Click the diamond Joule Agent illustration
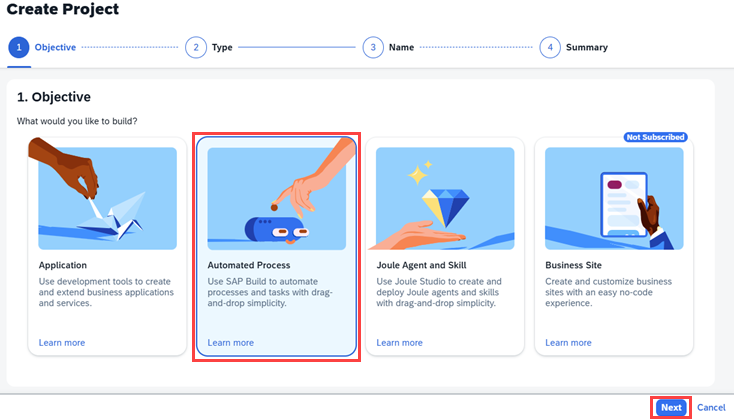Viewport: 734px width, 419px height. [445, 198]
